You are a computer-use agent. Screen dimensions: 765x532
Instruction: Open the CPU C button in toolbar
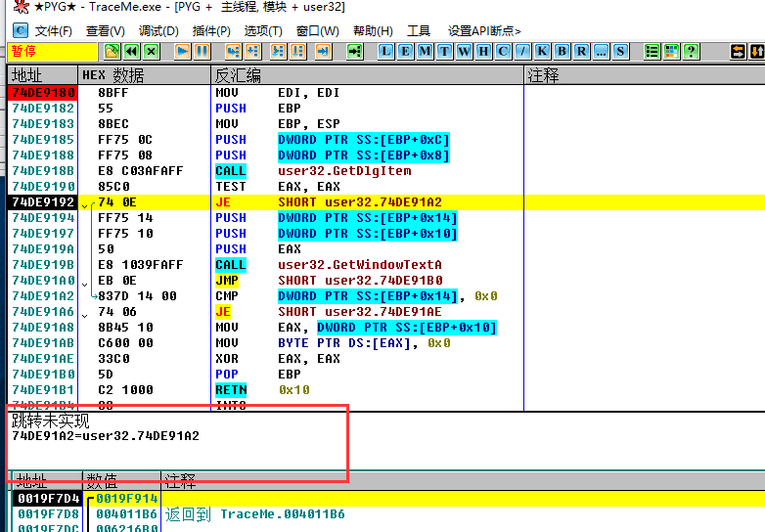coord(503,51)
